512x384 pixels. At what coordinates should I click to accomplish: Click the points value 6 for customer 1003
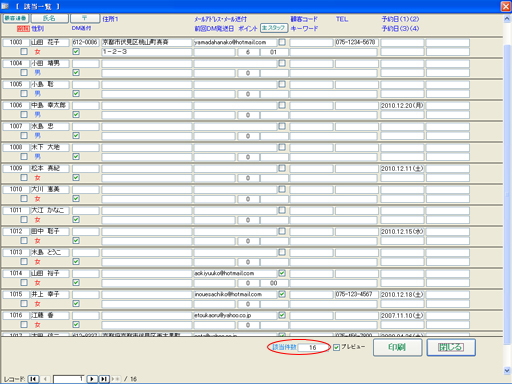248,52
